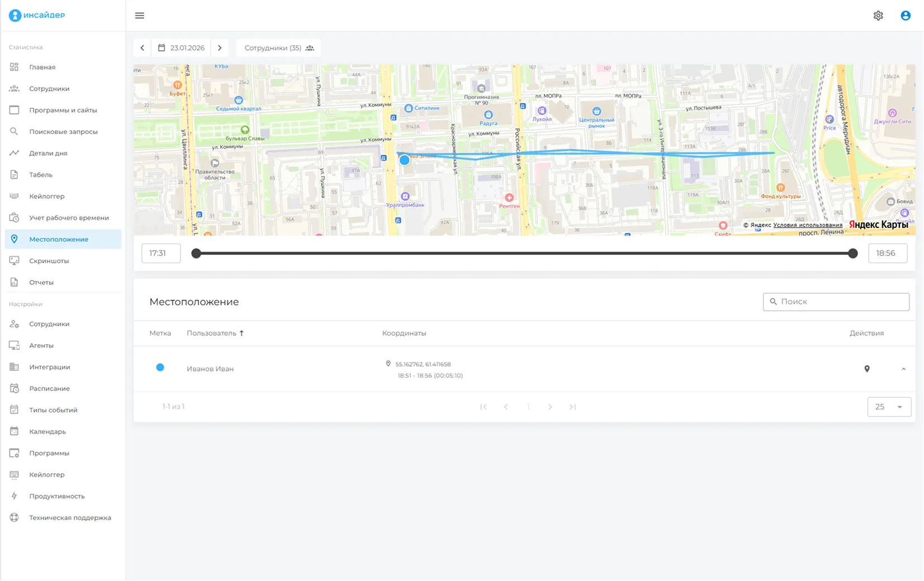Open Техническая поддержка in sidebar
Screen dimensions: 924x581
(x=70, y=518)
